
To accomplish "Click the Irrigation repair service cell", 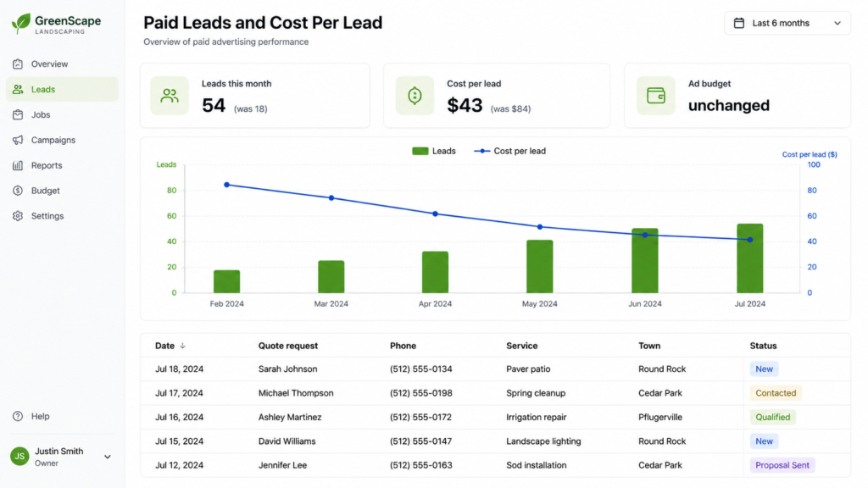I will click(536, 417).
